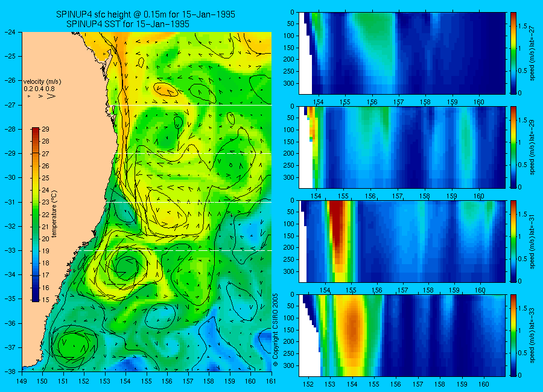Click the dark red top of temperature colorbar
The height and width of the screenshot is (392, 543).
click(36, 130)
